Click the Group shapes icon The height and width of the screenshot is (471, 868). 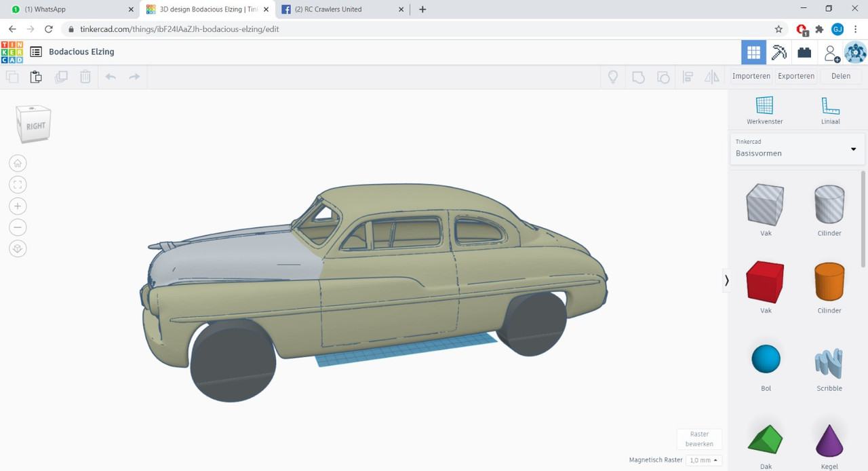coord(638,77)
